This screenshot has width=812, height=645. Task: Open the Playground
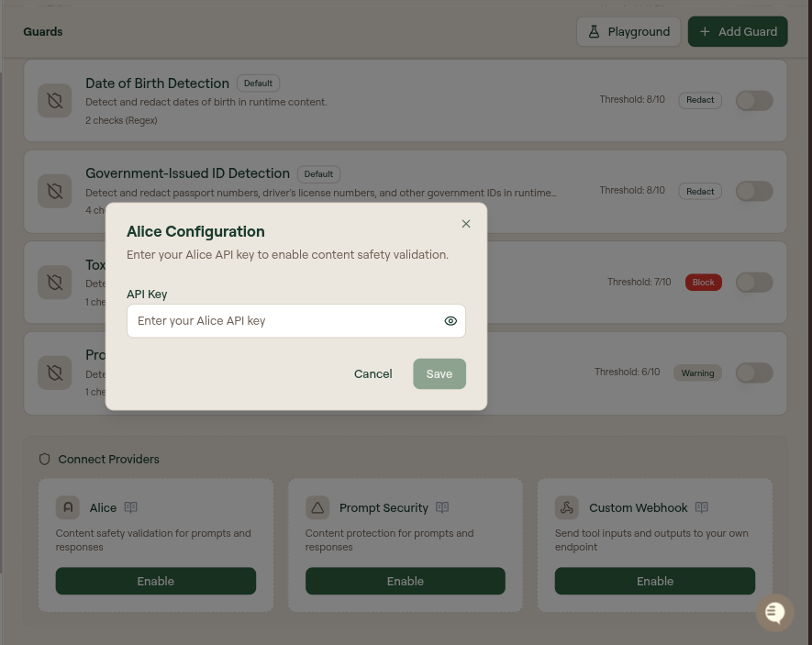click(628, 31)
